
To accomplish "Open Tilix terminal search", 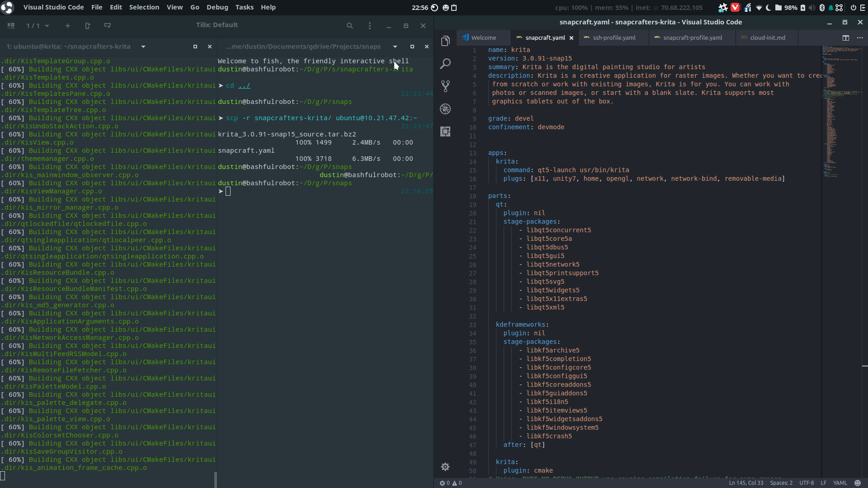I will [349, 26].
